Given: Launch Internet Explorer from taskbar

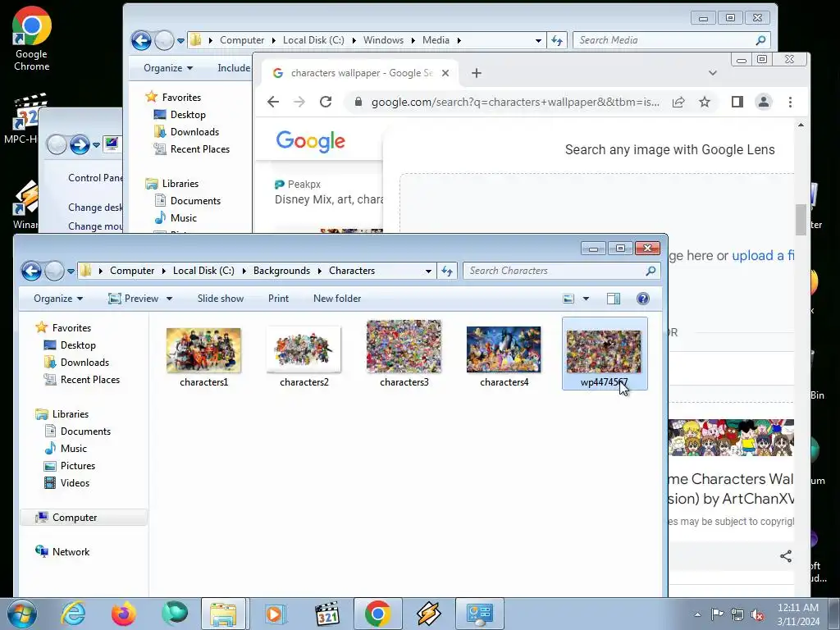Looking at the screenshot, I should [x=73, y=614].
